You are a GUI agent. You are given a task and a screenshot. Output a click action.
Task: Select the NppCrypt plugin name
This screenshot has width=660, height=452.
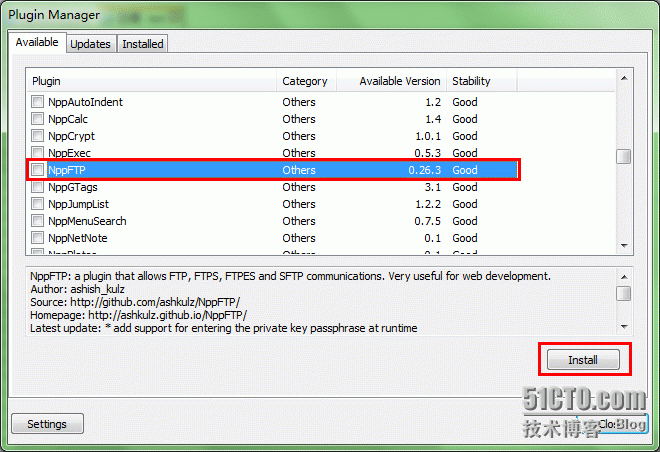click(72, 136)
